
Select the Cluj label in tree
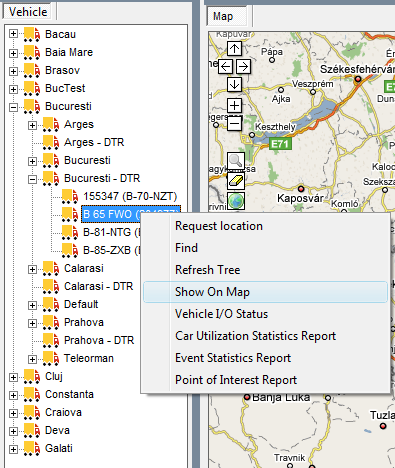pos(54,376)
